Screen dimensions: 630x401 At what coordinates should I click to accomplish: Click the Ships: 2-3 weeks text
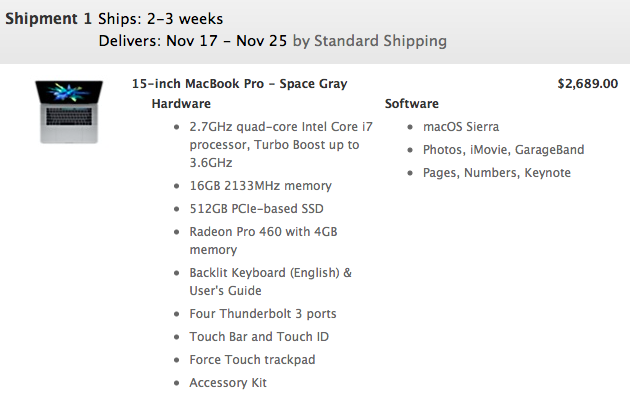point(161,19)
